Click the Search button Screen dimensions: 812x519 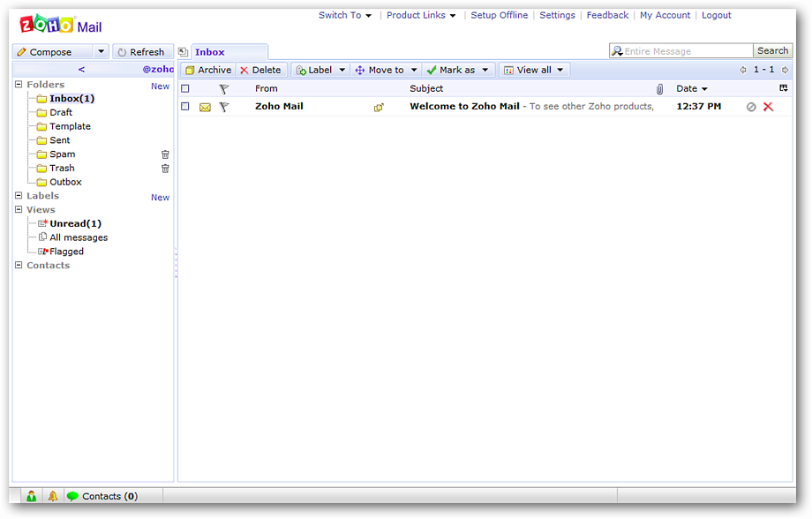772,51
